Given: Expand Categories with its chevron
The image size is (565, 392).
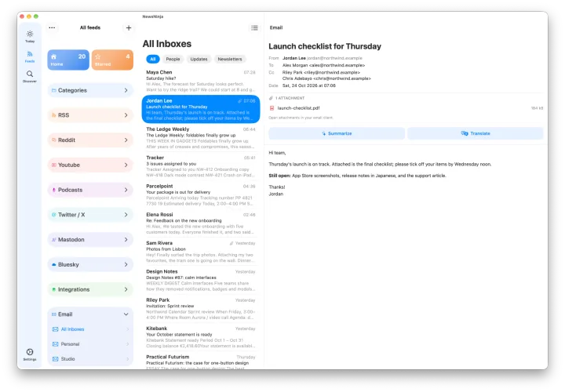Looking at the screenshot, I should (126, 90).
